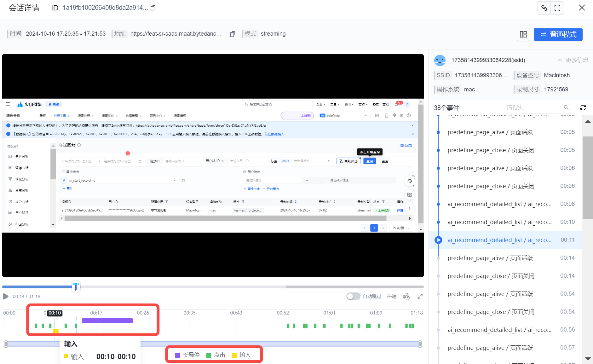Select 用户路径 in sidebar
Screen dimensions: 593x364
(21, 213)
